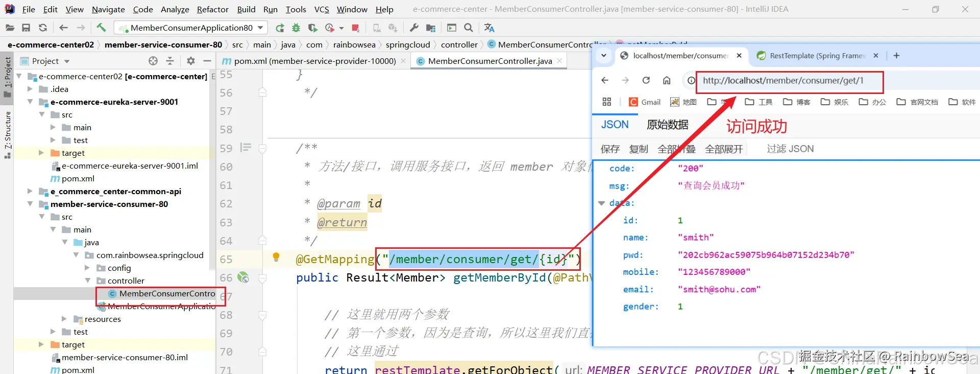Collapse member-service-consumer-80 module
The image size is (980, 374).
coord(30,204)
